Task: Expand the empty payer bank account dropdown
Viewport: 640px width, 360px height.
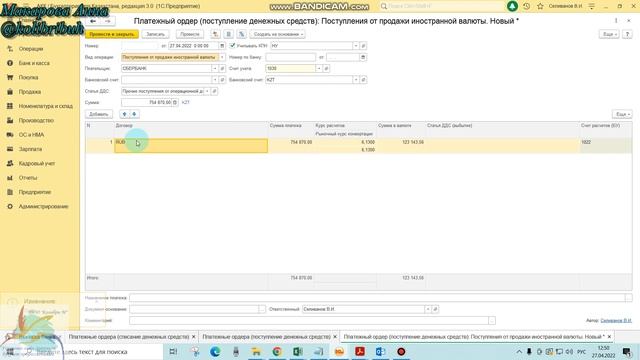Action: coord(215,80)
